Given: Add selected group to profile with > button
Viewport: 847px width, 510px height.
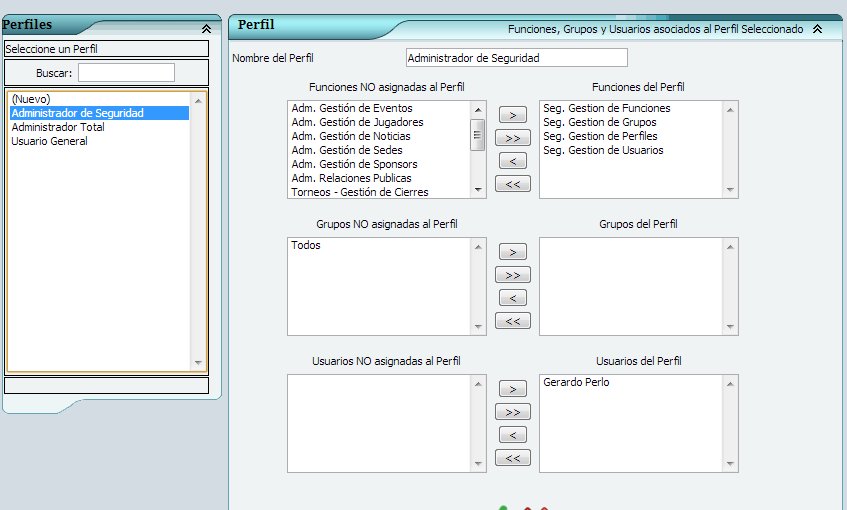Looking at the screenshot, I should point(512,252).
